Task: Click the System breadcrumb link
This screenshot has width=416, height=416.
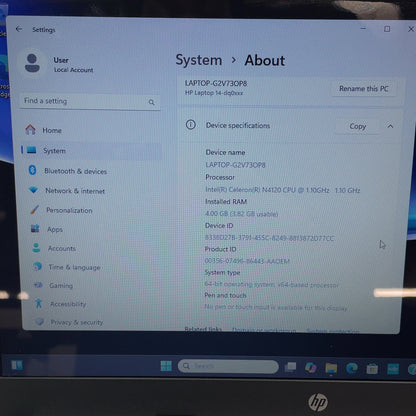Action: click(199, 60)
